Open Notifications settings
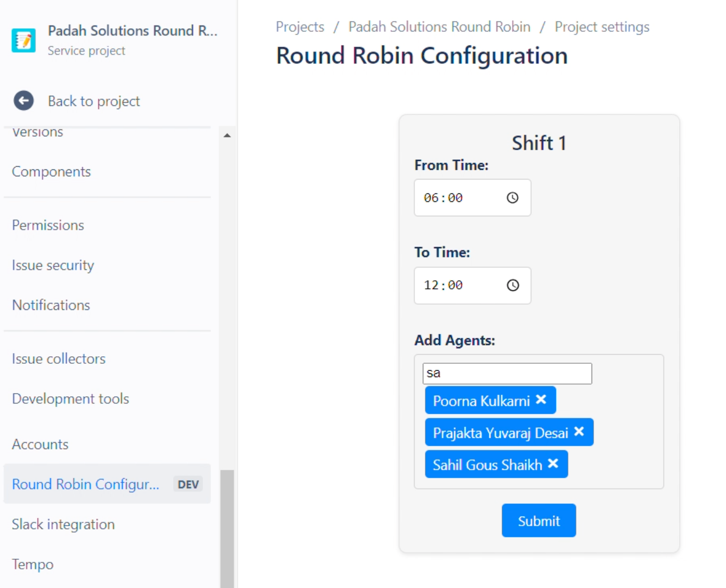The height and width of the screenshot is (588, 726). coord(51,305)
